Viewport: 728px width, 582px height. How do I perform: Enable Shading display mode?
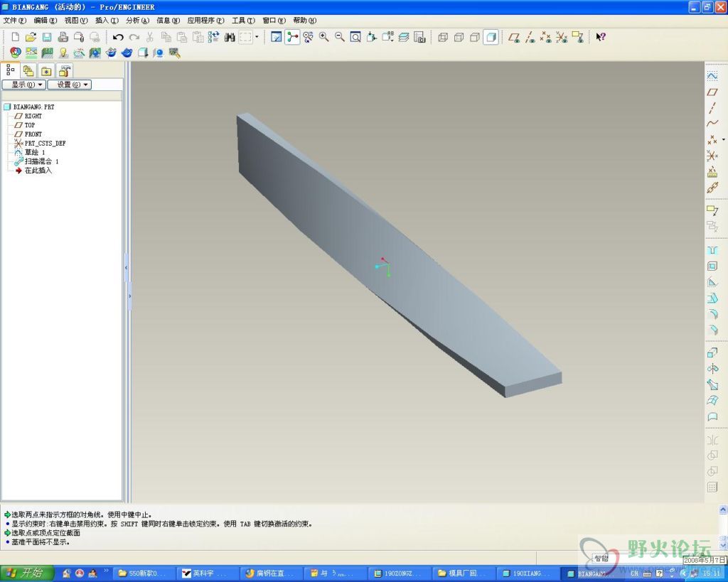point(491,37)
